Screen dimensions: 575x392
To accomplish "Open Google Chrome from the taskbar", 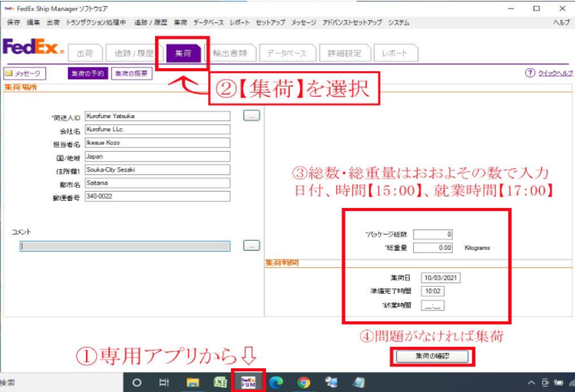I will tap(304, 383).
